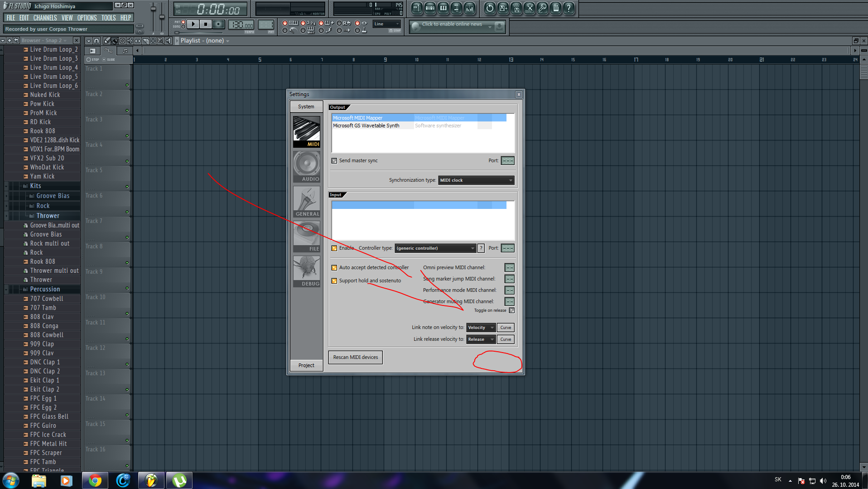The height and width of the screenshot is (489, 868).
Task: Switch to PAT pattern mode
Action: click(x=183, y=22)
